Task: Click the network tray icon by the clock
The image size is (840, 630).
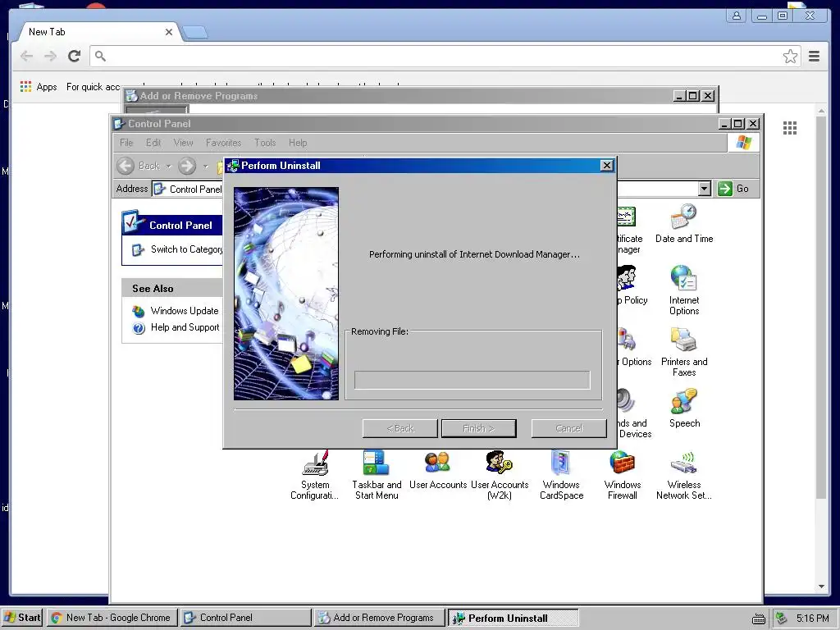Action: (x=782, y=619)
